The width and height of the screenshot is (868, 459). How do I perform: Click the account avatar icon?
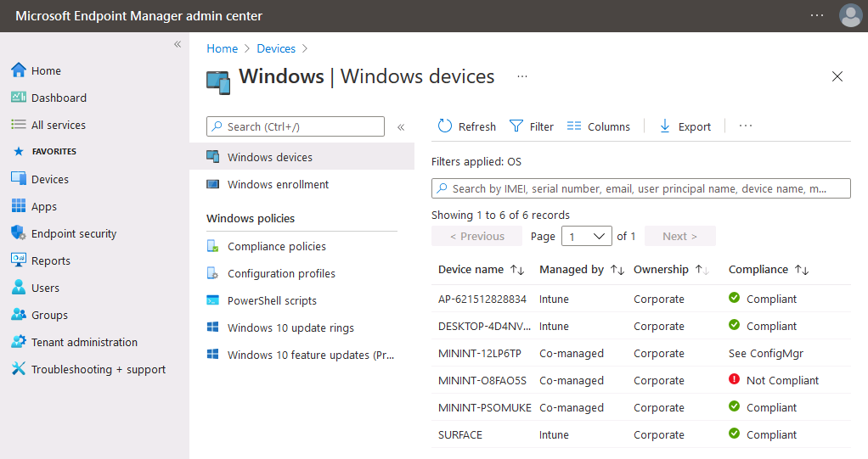click(x=850, y=15)
